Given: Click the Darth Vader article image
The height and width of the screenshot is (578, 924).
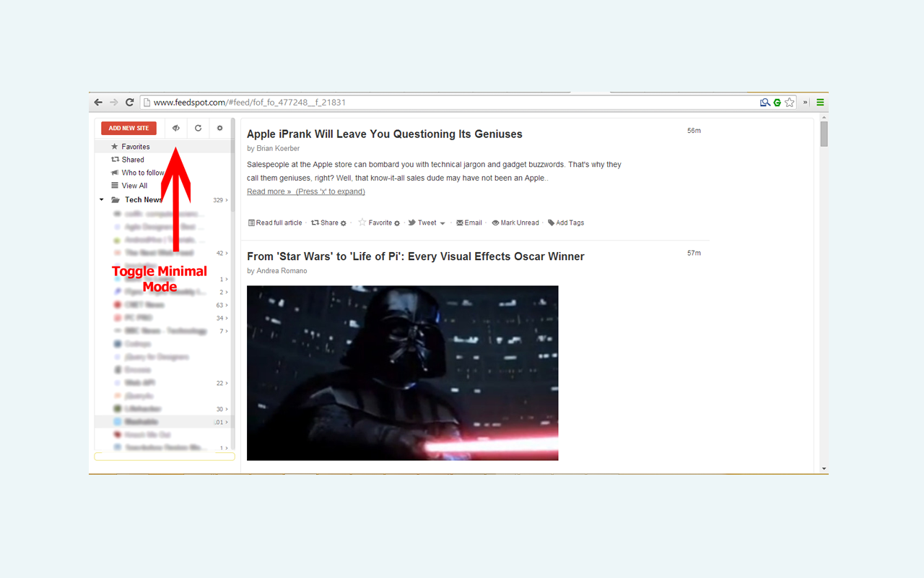Looking at the screenshot, I should coord(403,373).
